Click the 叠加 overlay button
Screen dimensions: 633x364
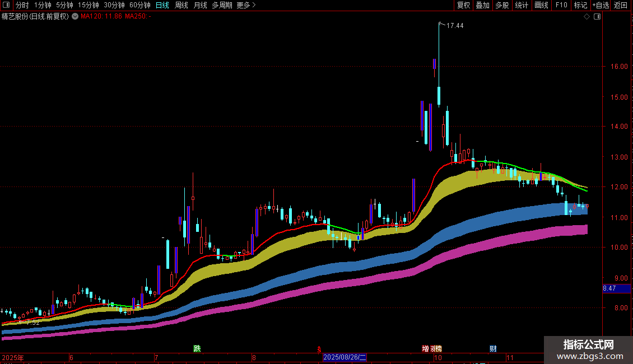[482, 5]
